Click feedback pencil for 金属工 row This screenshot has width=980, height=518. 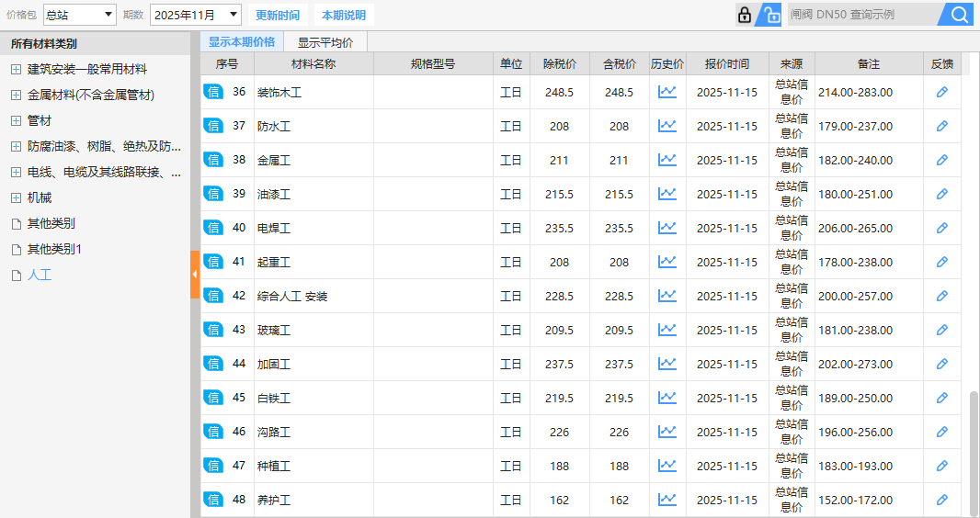pyautogui.click(x=942, y=160)
